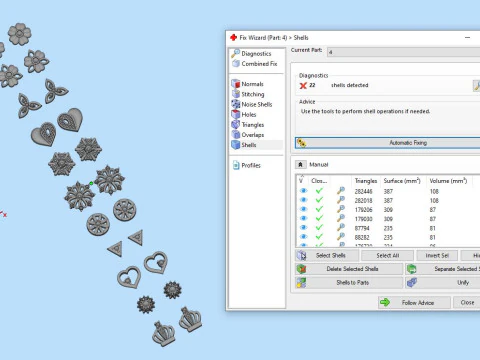480x360 pixels.
Task: Click the Select Shells button
Action: (x=327, y=256)
